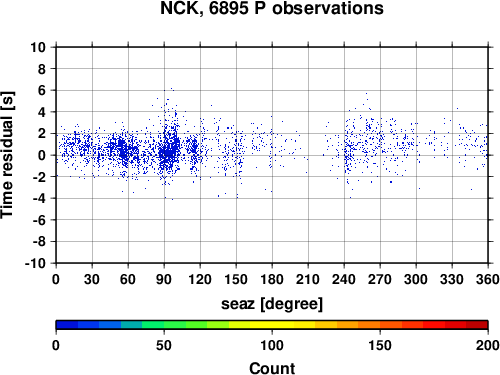This screenshot has width=500, height=375.
Task: Click the plot title 'NCK, 6895 P observations'
Action: (x=272, y=8)
